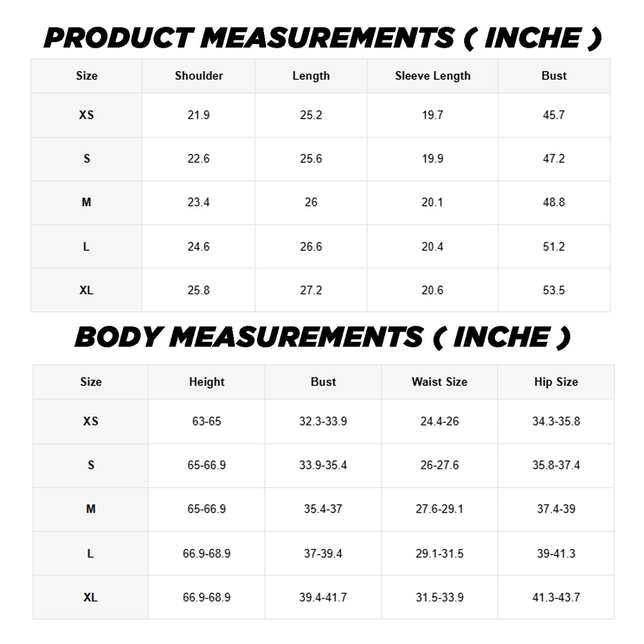Select the waist range 31.5-33.9
The height and width of the screenshot is (644, 644).
(439, 597)
